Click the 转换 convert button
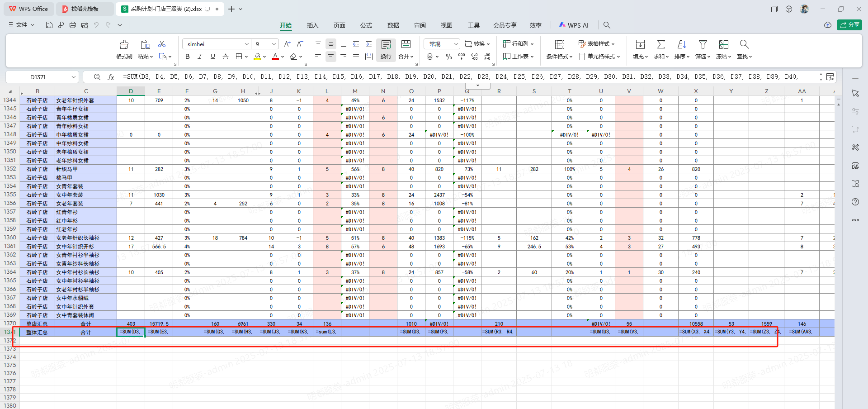Screen dimensions: 868x409 477,44
